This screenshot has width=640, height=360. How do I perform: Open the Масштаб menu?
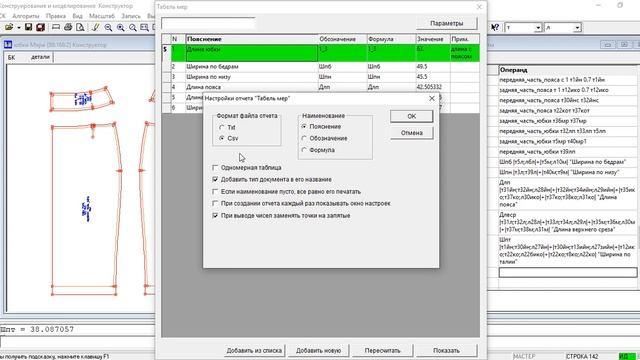(102, 16)
